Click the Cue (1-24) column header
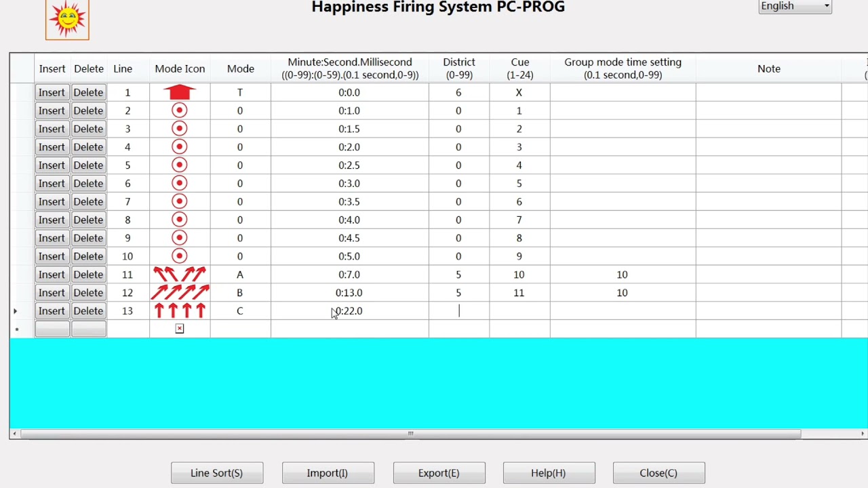The height and width of the screenshot is (488, 868). pyautogui.click(x=519, y=68)
